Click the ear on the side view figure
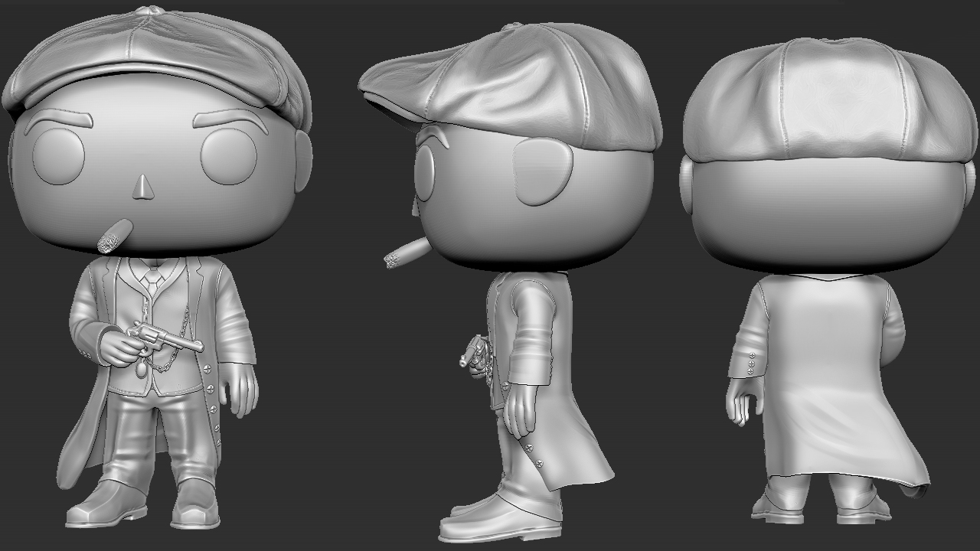Screen dimensions: 980x551 (542, 174)
